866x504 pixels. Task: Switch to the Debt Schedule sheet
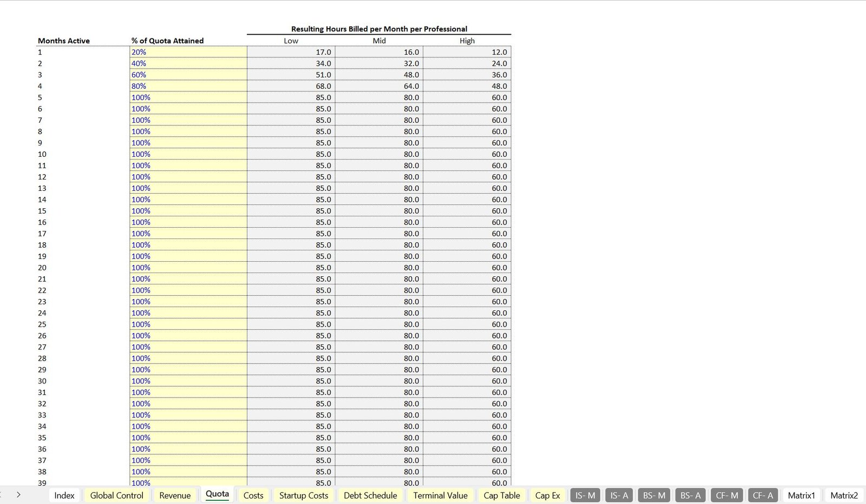tap(370, 495)
